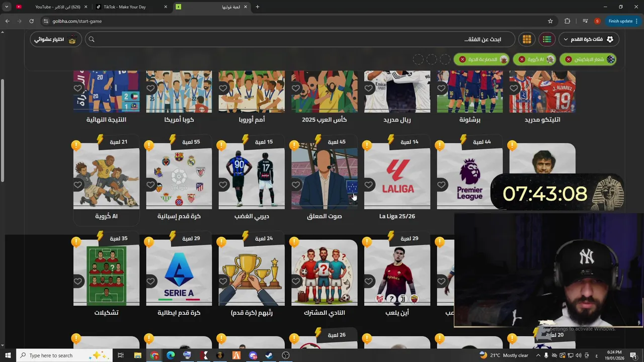This screenshot has height=362, width=644.
Task: Select the Serie A كرة قدم ايطالية thumbnail
Action: point(179,273)
